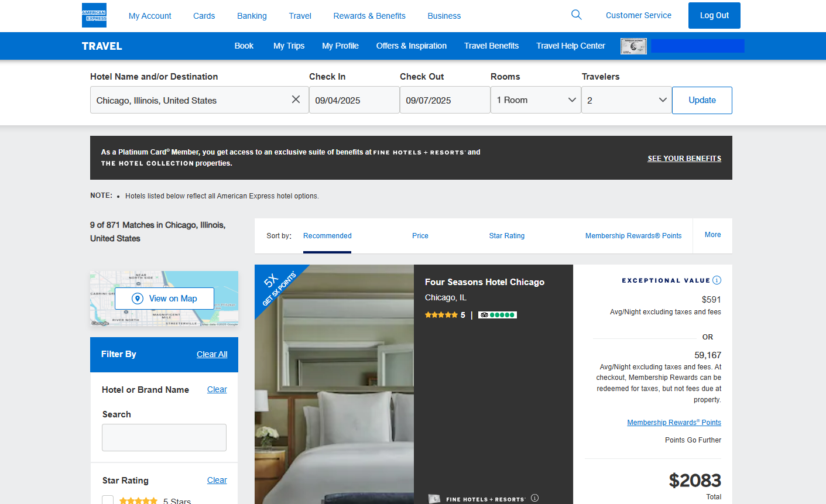The width and height of the screenshot is (826, 504).
Task: Clear the destination with the X icon
Action: 296,100
